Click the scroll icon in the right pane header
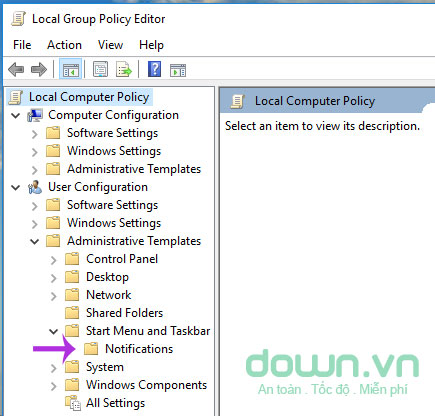435x416 pixels. (x=238, y=101)
